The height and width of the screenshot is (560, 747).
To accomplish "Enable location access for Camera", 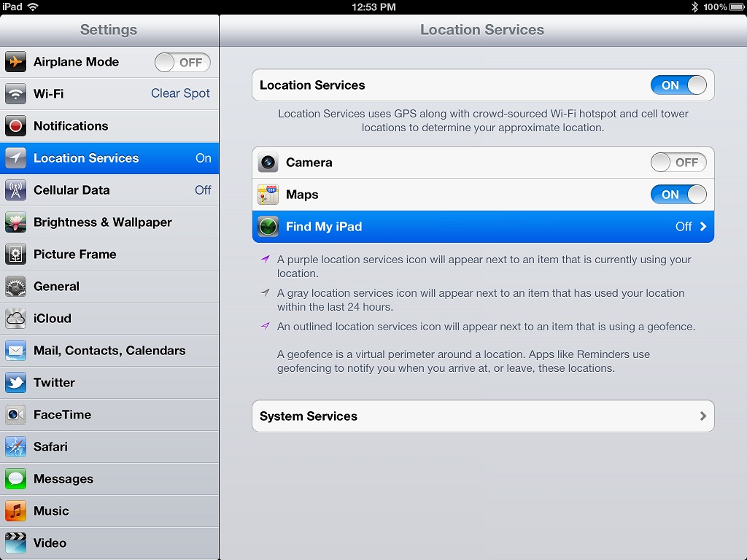I will [x=678, y=163].
